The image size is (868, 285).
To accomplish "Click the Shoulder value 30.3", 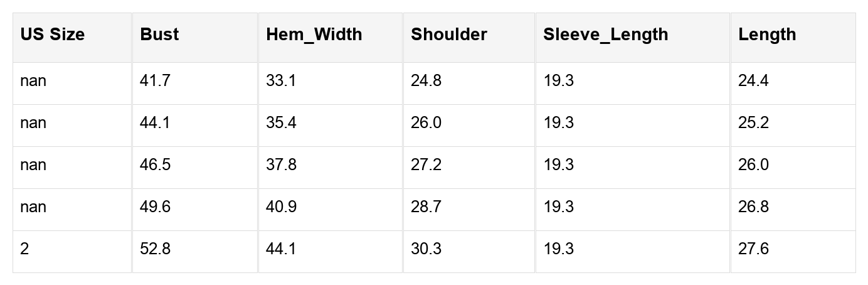I will click(x=426, y=249).
